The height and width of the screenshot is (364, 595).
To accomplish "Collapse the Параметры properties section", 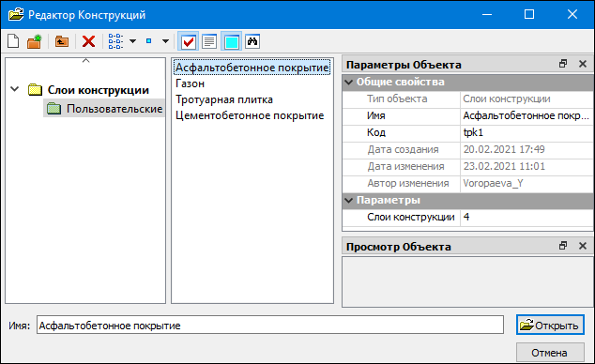I will click(349, 200).
